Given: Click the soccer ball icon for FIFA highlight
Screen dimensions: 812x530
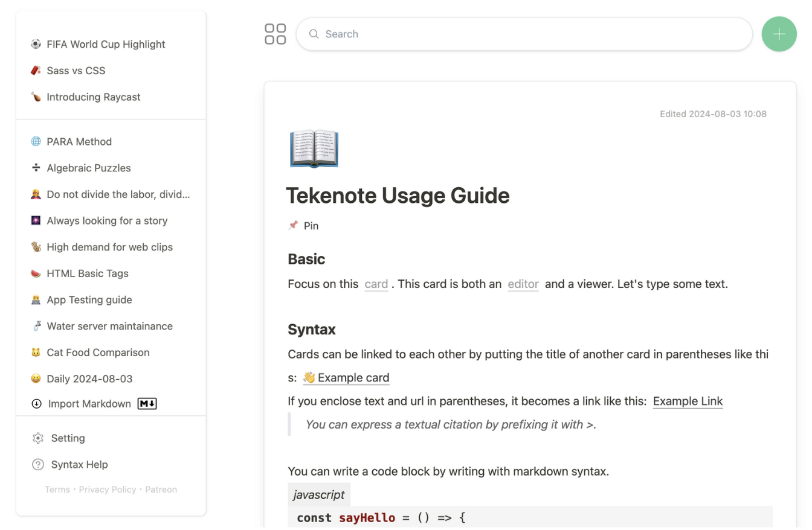Looking at the screenshot, I should (37, 43).
